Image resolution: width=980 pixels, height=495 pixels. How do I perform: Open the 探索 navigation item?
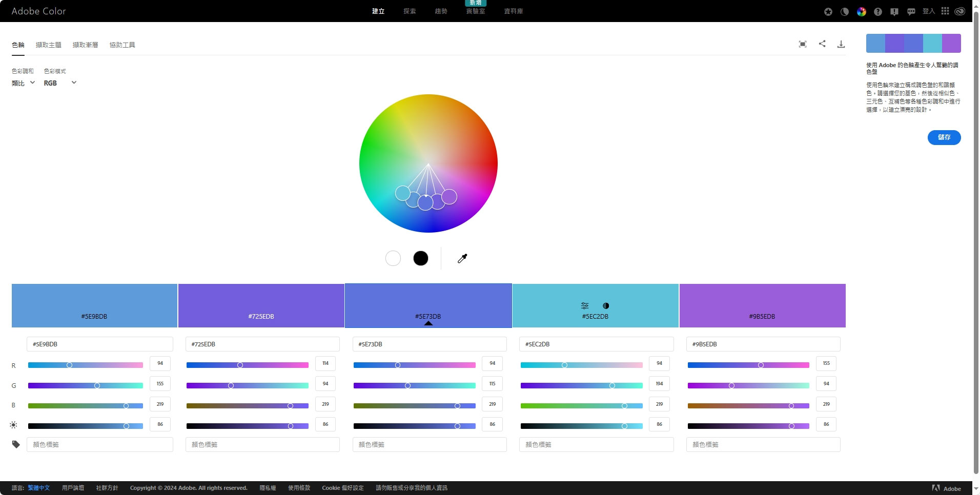pos(410,11)
